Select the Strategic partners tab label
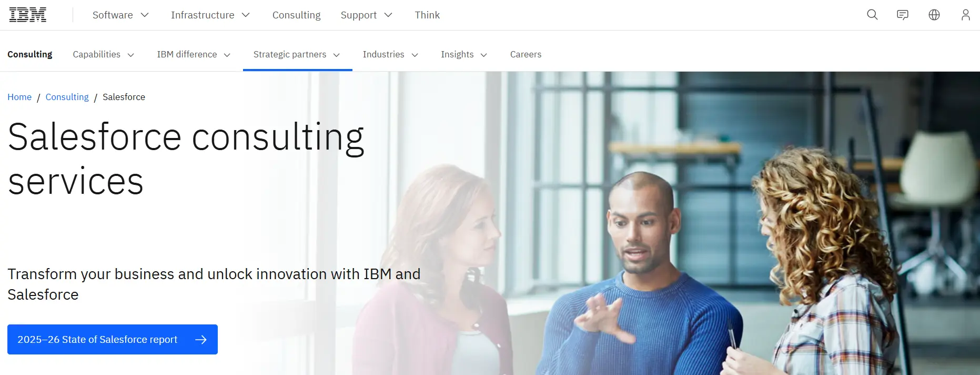The image size is (980, 375). pos(290,54)
